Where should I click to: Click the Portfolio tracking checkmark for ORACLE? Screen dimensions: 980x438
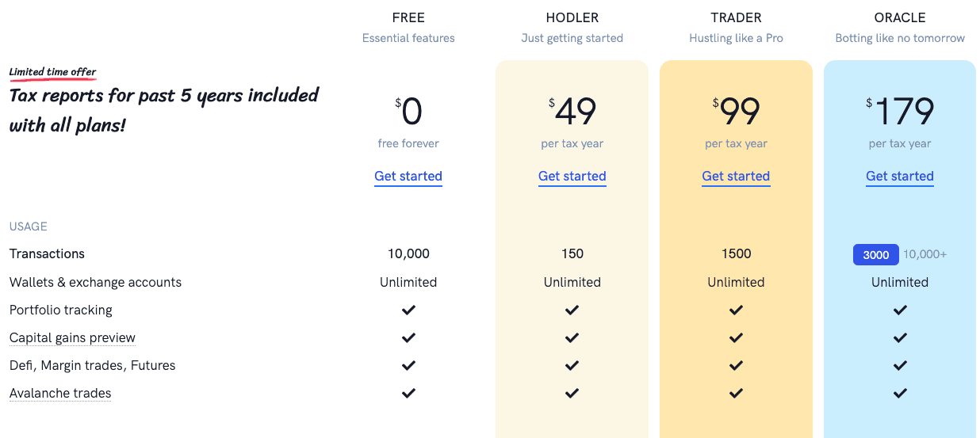pos(900,310)
